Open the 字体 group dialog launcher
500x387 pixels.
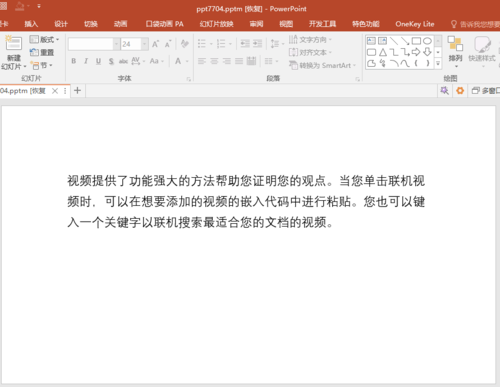point(189,79)
